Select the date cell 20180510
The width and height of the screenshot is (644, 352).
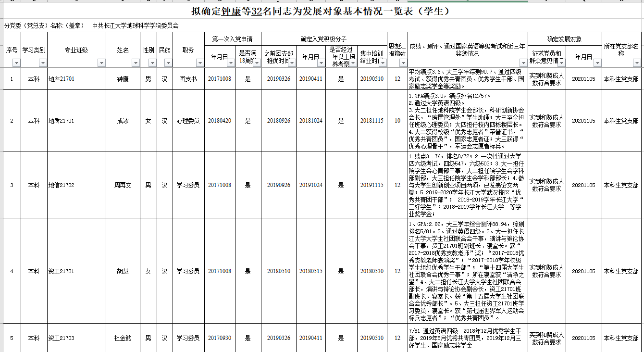(279, 271)
